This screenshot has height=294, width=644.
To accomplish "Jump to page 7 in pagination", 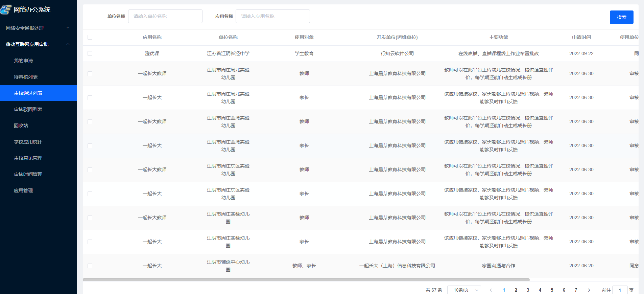I will click(576, 290).
